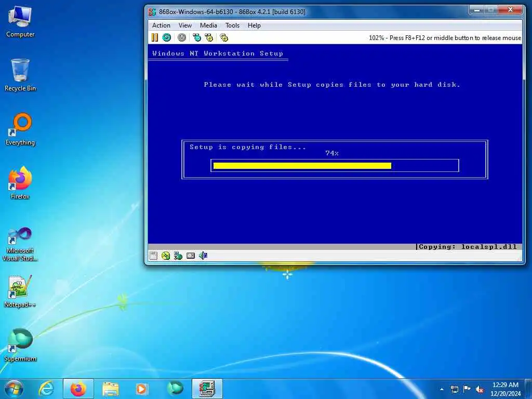532x399 pixels.
Task: Click the yellow setup progress bar
Action: click(302, 166)
